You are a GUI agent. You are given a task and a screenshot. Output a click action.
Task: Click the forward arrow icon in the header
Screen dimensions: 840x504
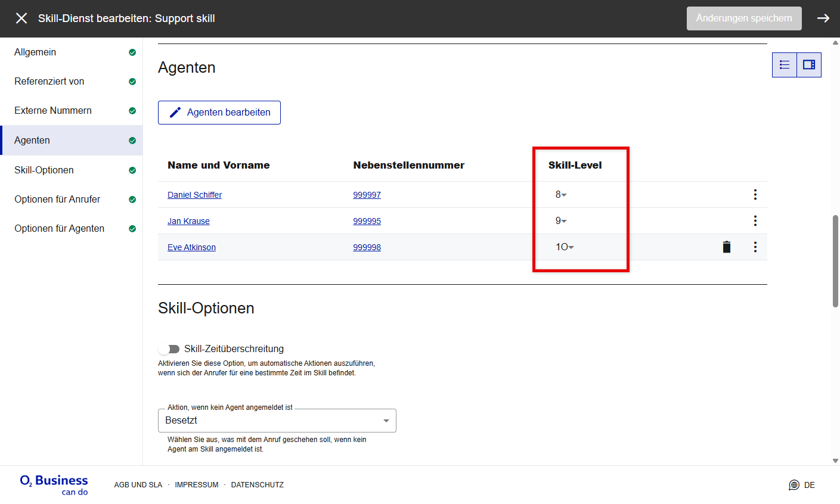click(x=823, y=18)
